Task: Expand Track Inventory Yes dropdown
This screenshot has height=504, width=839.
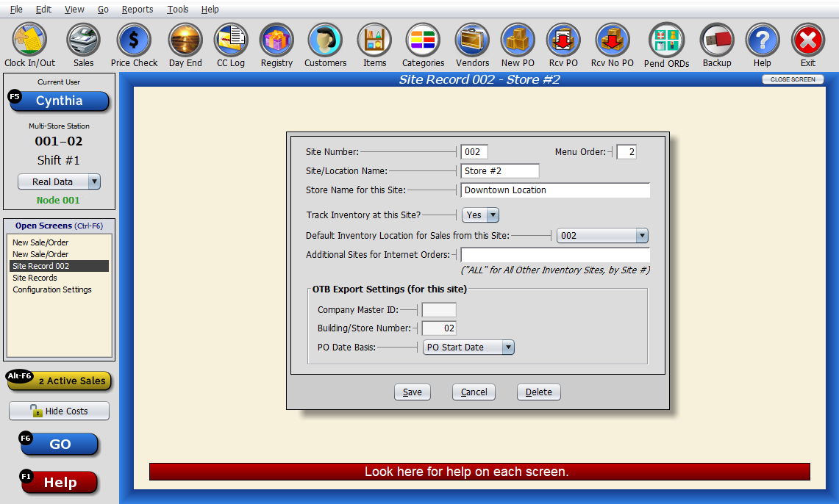Action: [x=493, y=215]
